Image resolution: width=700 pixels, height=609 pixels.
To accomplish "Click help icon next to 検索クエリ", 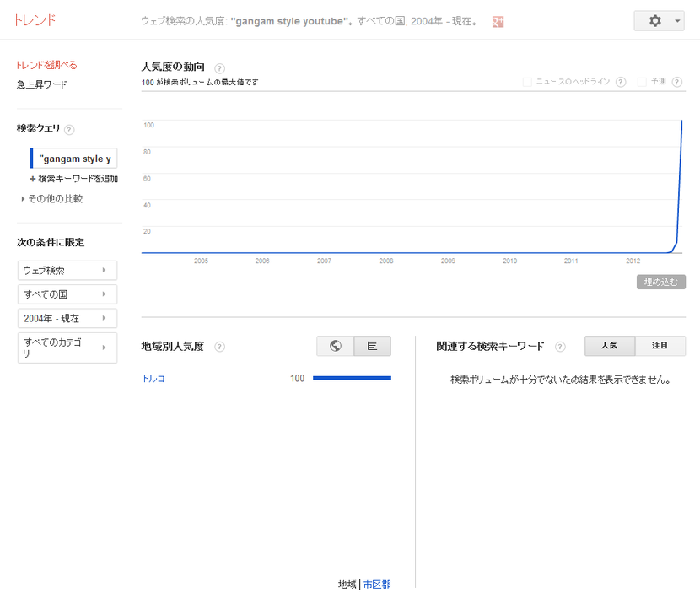I will click(69, 130).
